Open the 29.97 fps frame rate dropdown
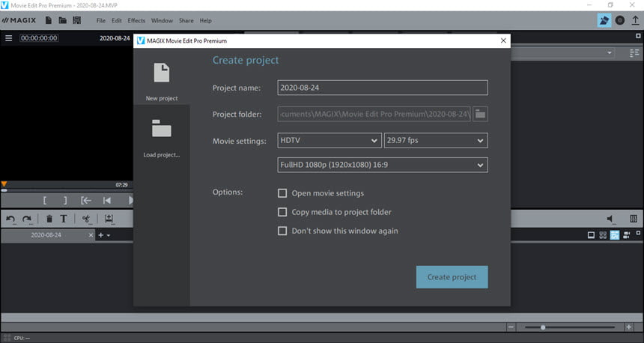Image resolution: width=644 pixels, height=343 pixels. click(436, 141)
